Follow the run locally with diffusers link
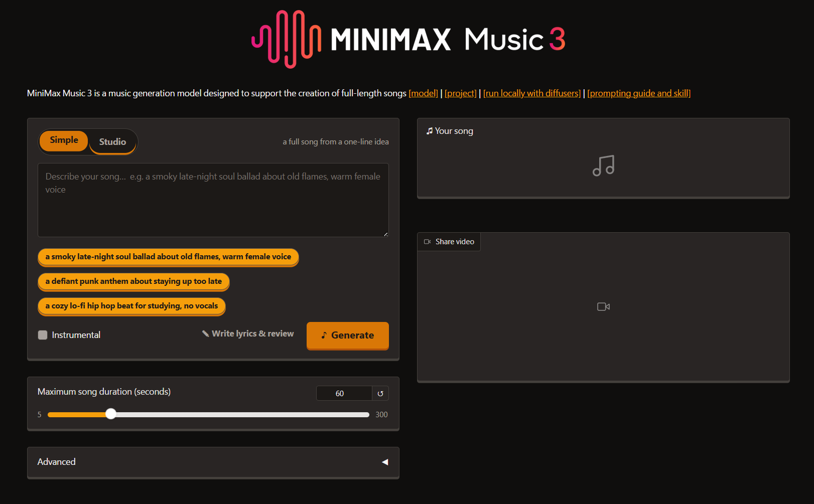The height and width of the screenshot is (504, 814). [x=531, y=93]
